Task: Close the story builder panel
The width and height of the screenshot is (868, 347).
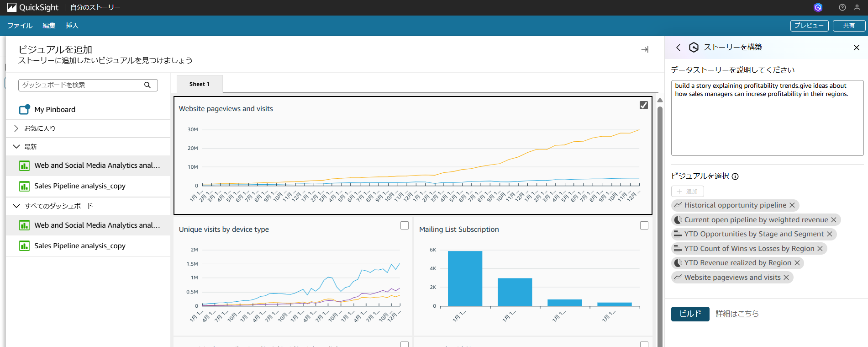Action: point(857,48)
